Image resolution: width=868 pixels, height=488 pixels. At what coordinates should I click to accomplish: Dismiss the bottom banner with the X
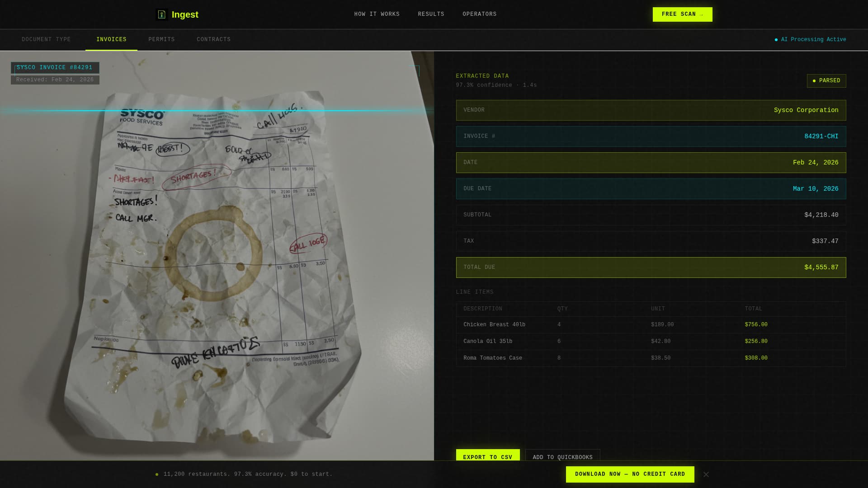(706, 474)
